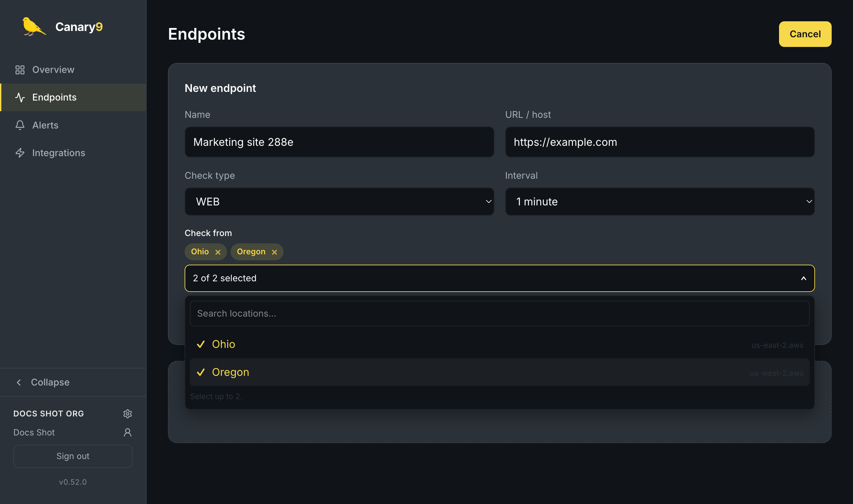Viewport: 853px width, 504px height.
Task: Open the Alerts sidebar item
Action: click(73, 125)
